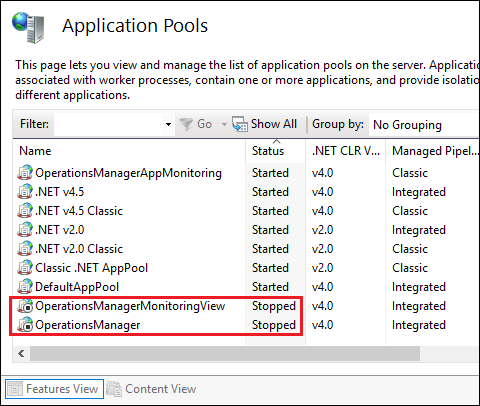Screen dimensions: 480x406
Task: Click the horizontal scrollbar left arrow
Action: [21, 353]
